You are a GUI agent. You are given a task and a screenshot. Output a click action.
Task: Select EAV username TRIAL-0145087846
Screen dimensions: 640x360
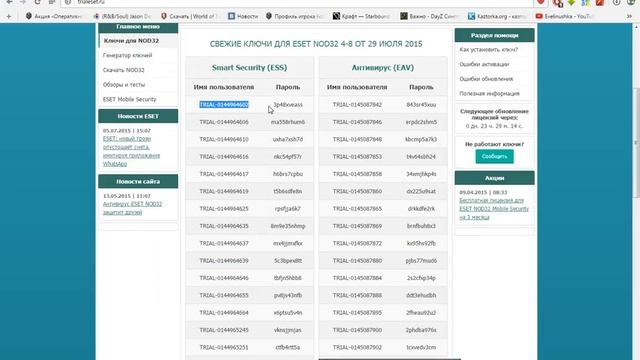(x=357, y=122)
